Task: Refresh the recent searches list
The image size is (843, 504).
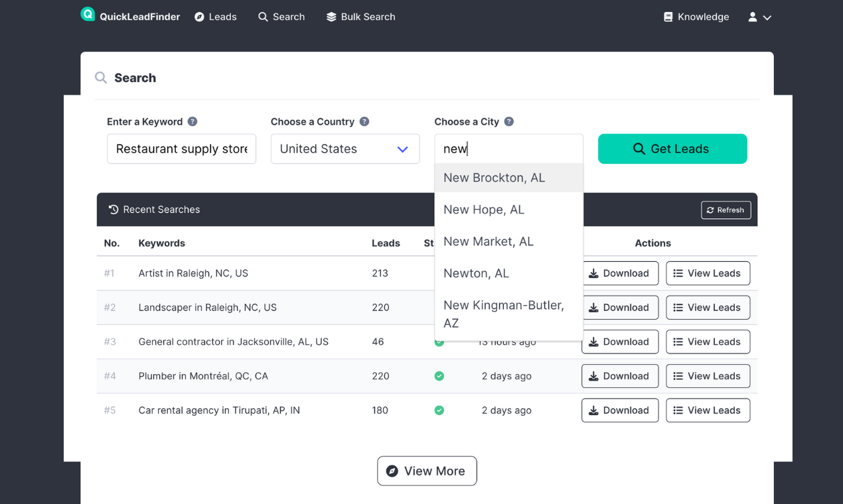Action: coord(726,210)
